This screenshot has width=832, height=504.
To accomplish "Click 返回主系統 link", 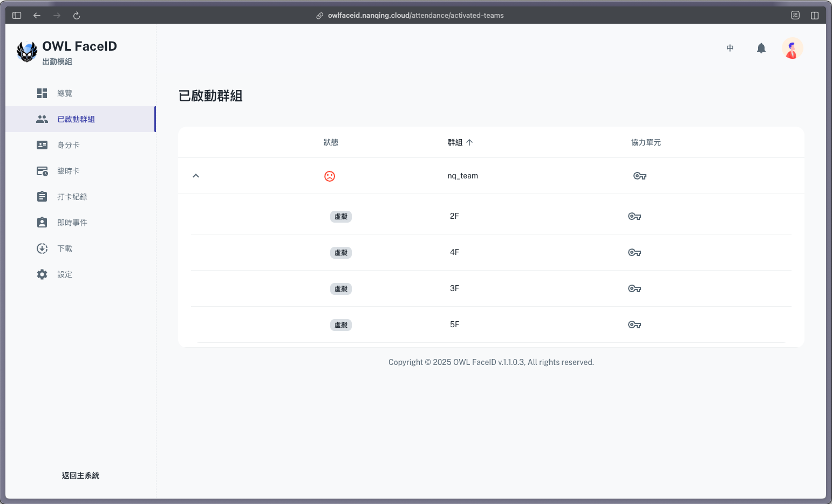I will click(80, 475).
